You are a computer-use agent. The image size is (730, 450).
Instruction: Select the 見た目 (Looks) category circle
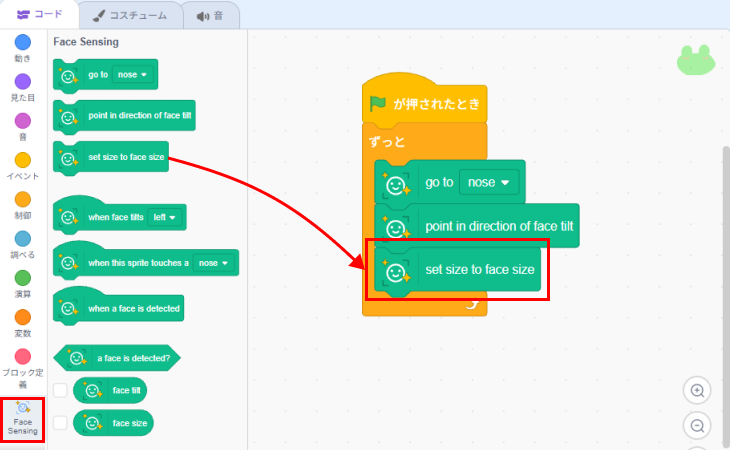22,81
